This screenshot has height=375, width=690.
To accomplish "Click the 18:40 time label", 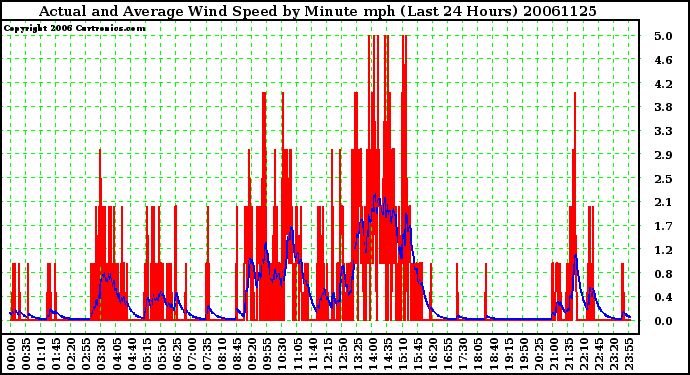I will 493,354.
